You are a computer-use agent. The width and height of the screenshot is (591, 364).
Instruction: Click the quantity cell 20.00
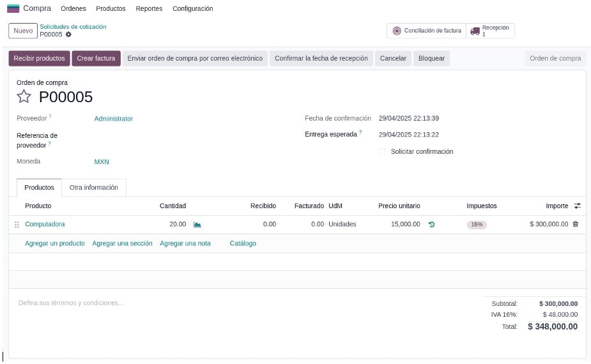tap(178, 224)
